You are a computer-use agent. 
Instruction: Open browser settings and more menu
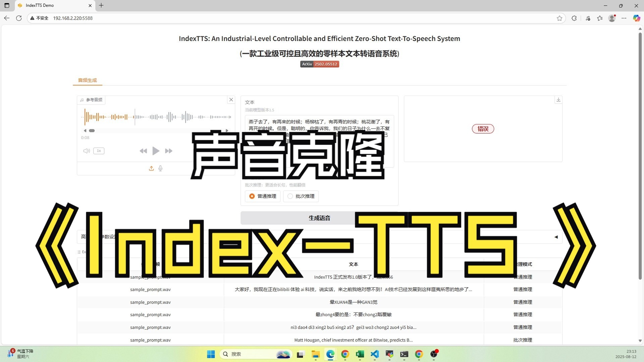pyautogui.click(x=624, y=18)
